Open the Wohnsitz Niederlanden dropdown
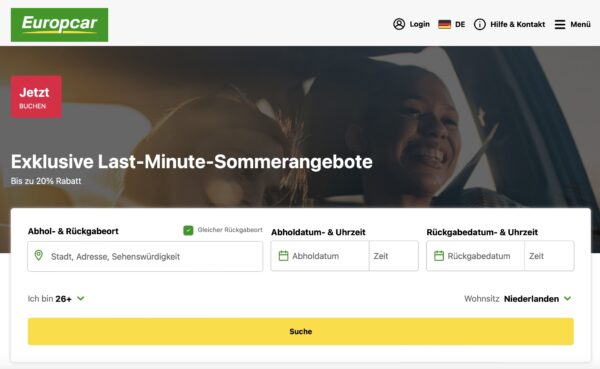This screenshot has width=600, height=369. click(x=567, y=298)
